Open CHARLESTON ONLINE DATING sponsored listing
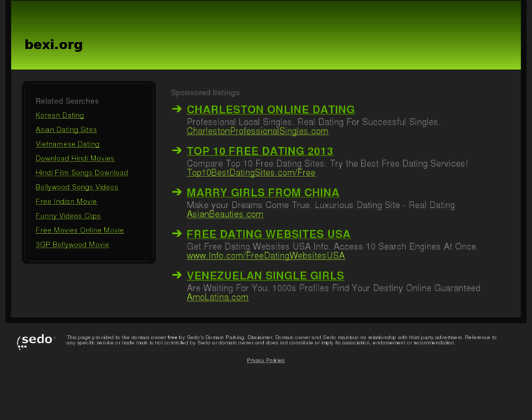 271,110
